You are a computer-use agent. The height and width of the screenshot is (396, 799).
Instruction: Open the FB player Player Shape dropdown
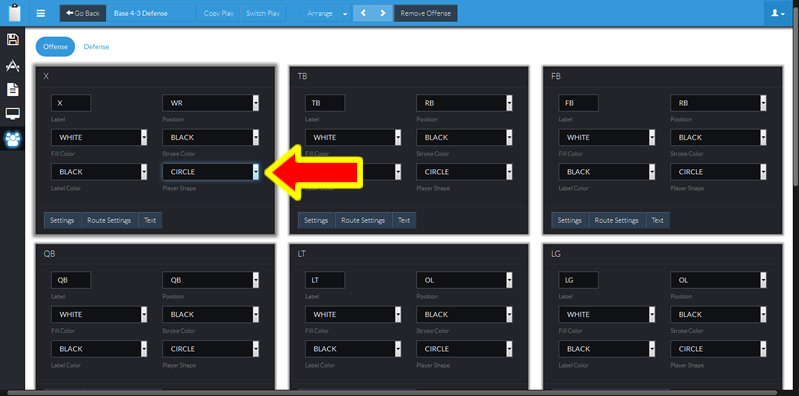coord(718,172)
